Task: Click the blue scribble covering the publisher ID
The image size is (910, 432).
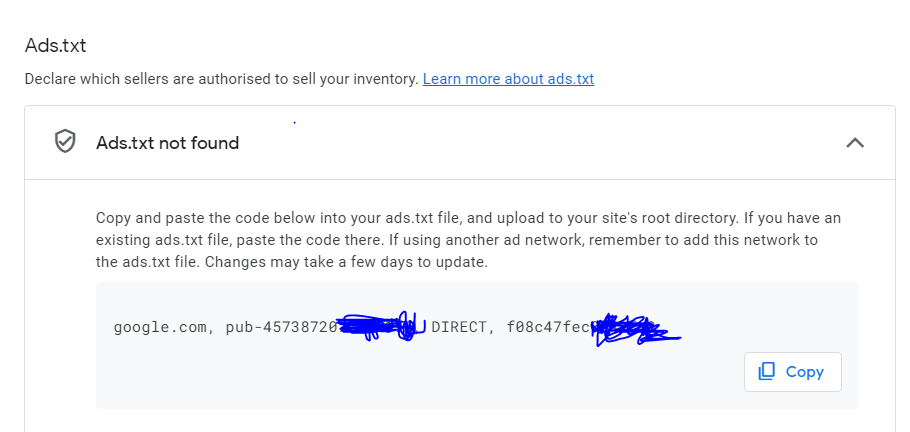Action: (x=381, y=327)
